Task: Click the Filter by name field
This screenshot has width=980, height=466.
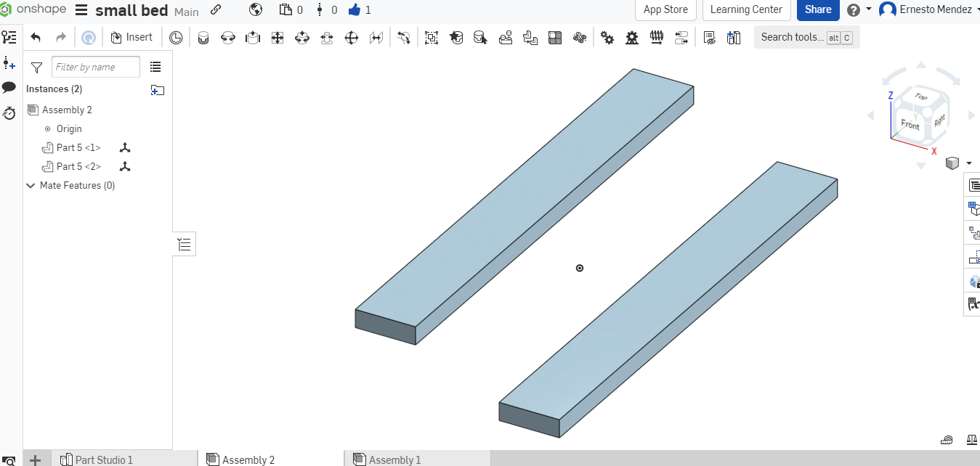Action: (x=94, y=66)
